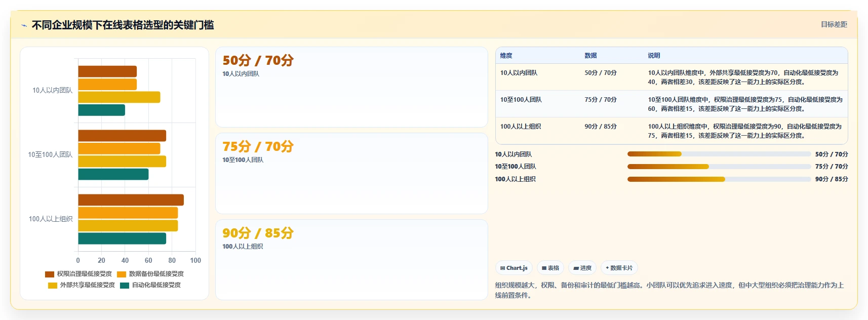Click the 目标差距 tag in the header

[834, 24]
